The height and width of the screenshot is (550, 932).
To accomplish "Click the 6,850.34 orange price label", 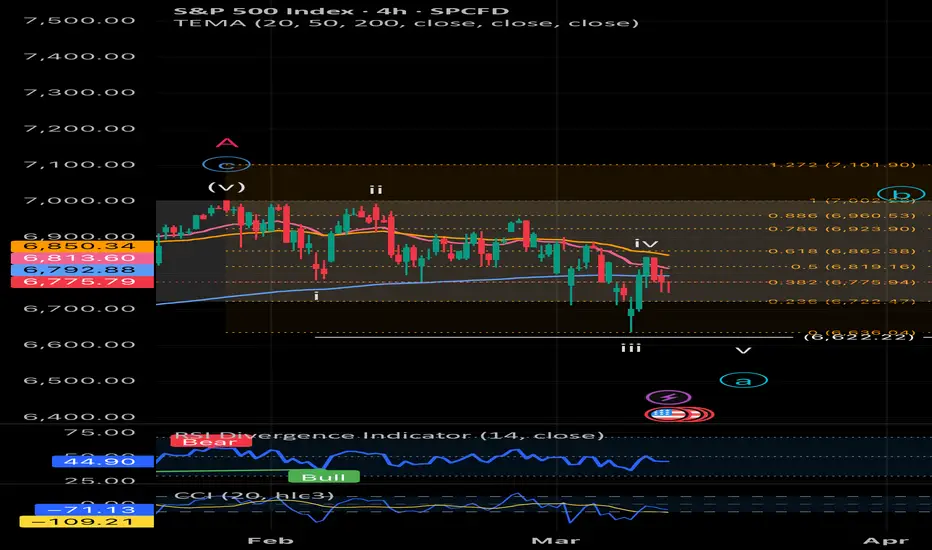I will pos(82,246).
